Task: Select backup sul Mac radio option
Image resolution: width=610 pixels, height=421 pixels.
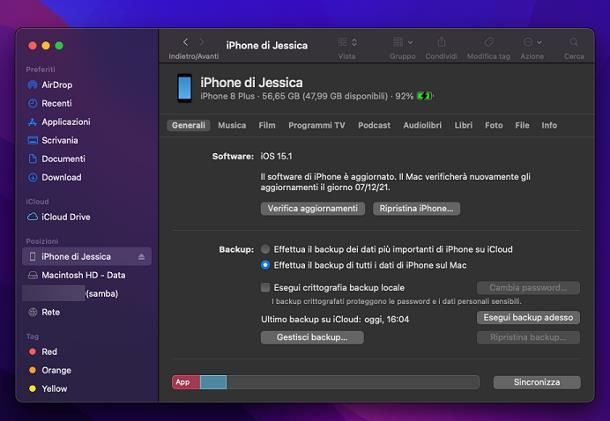Action: [x=265, y=265]
